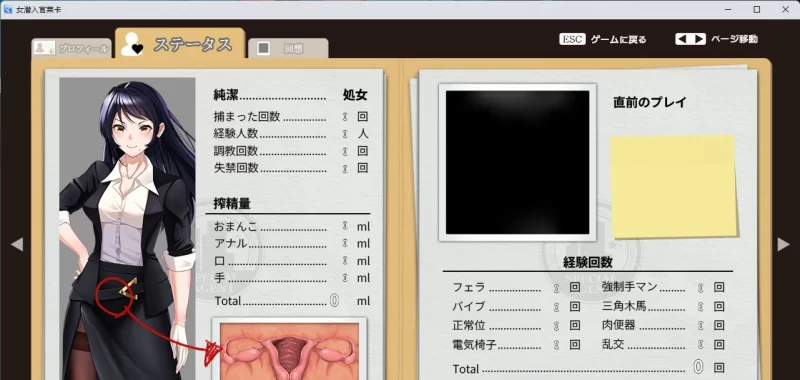800x380 pixels.
Task: Select the ステータス tab
Action: point(180,44)
